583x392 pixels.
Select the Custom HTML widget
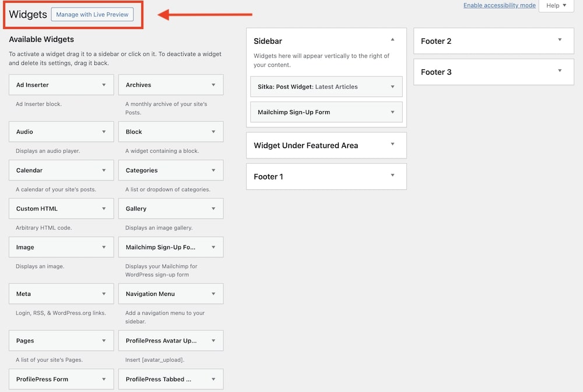pos(37,209)
